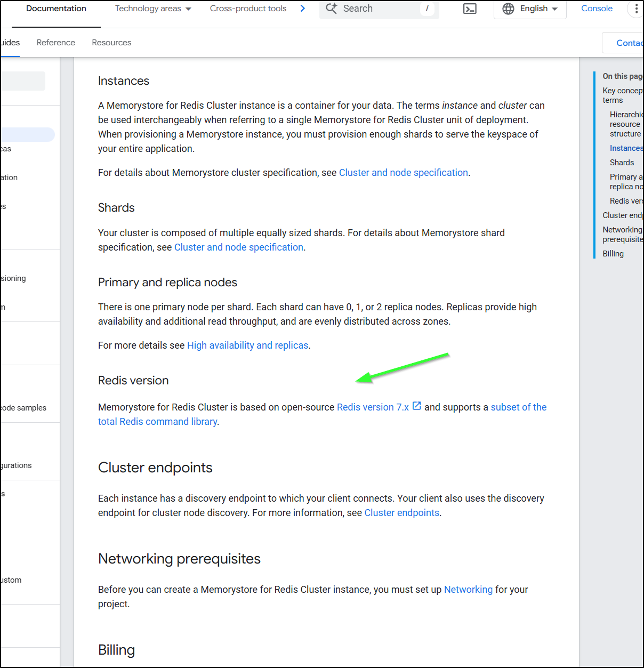Image resolution: width=644 pixels, height=668 pixels.
Task: Click the Shards section heading
Action: [116, 208]
